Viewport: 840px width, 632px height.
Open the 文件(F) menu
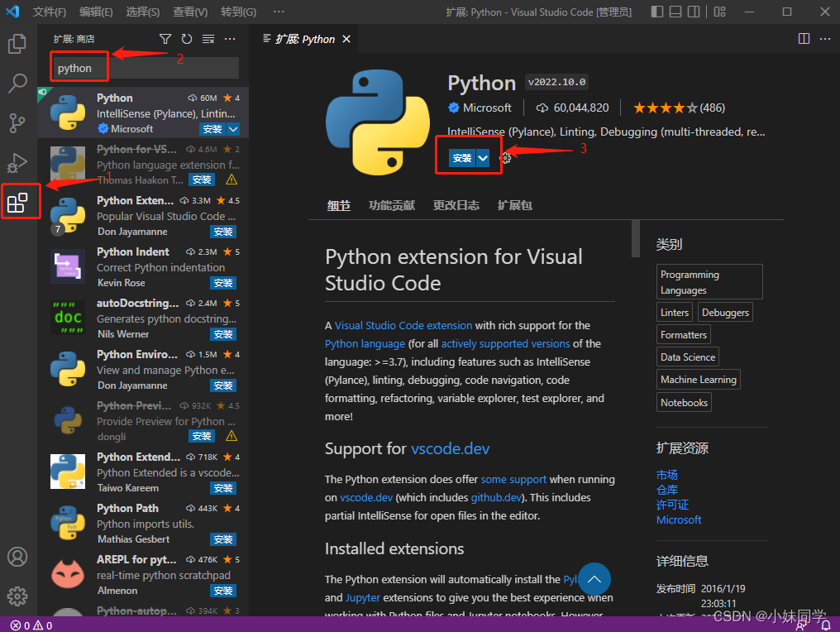pos(50,12)
